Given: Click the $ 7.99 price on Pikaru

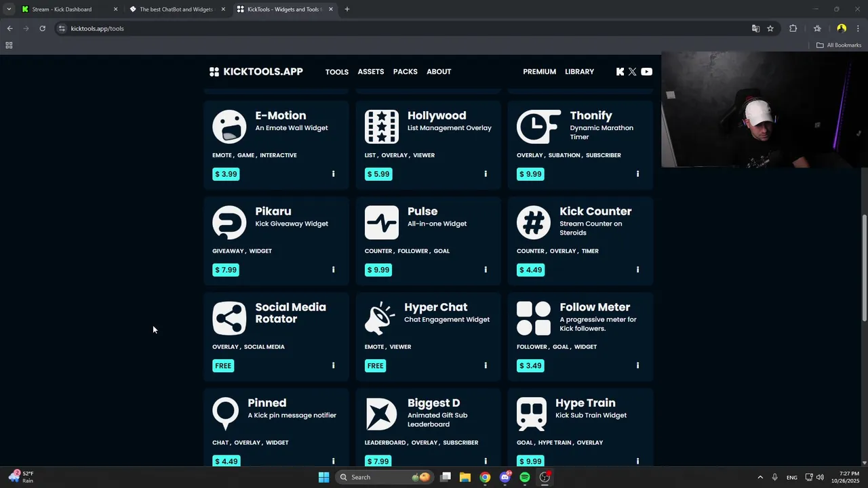Looking at the screenshot, I should coord(226,270).
